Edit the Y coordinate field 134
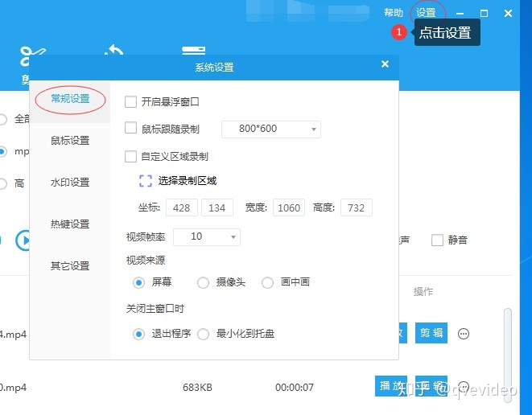 217,207
